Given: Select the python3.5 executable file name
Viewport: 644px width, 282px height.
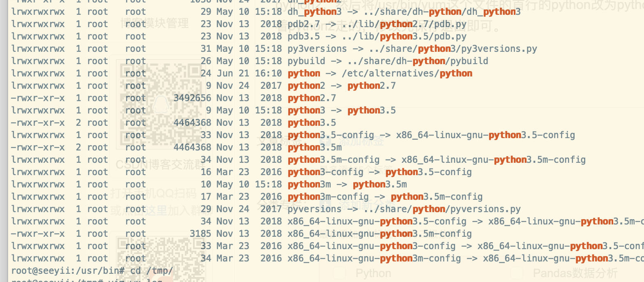Looking at the screenshot, I should 312,123.
